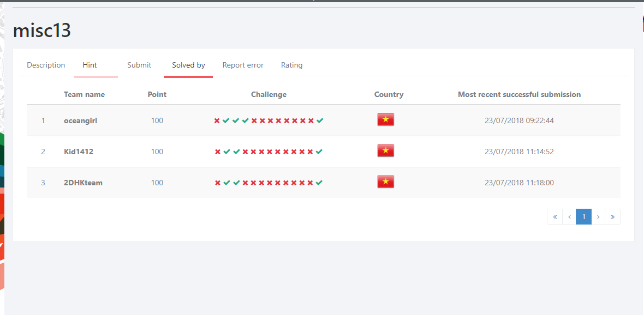
Task: Go to first page using double-left arrow
Action: [x=554, y=217]
